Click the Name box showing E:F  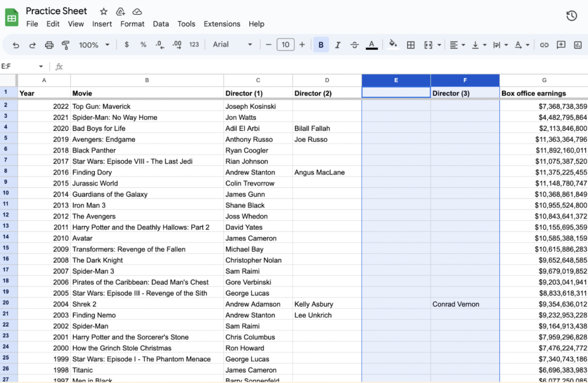(18, 67)
